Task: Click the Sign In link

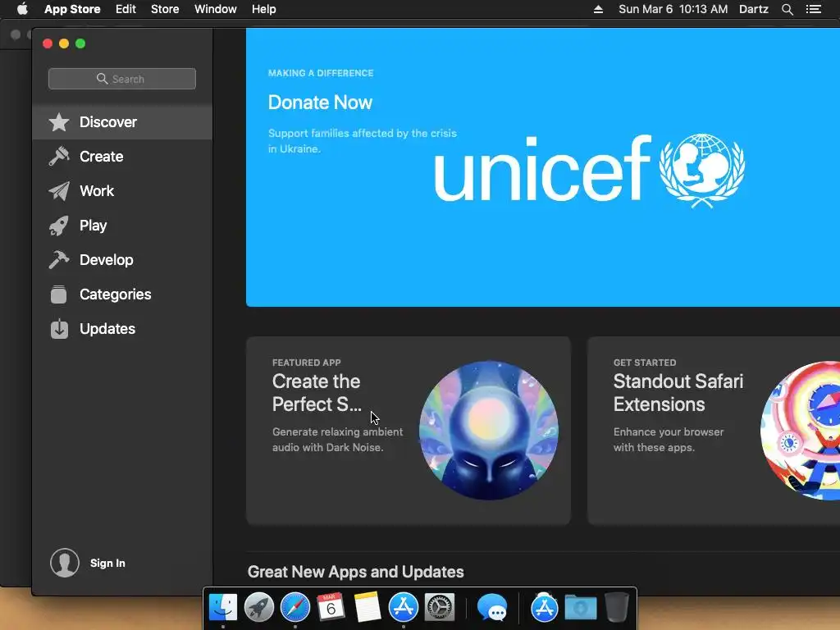Action: 107,563
